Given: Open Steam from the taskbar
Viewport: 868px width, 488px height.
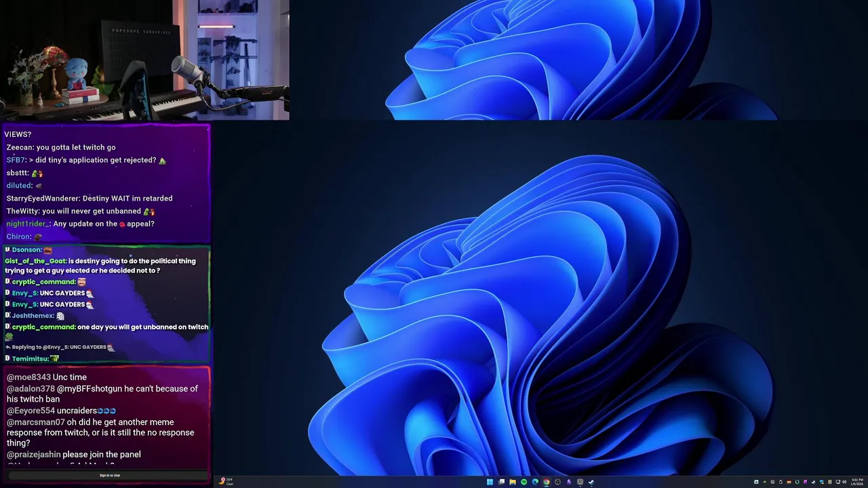Looking at the screenshot, I should point(591,482).
